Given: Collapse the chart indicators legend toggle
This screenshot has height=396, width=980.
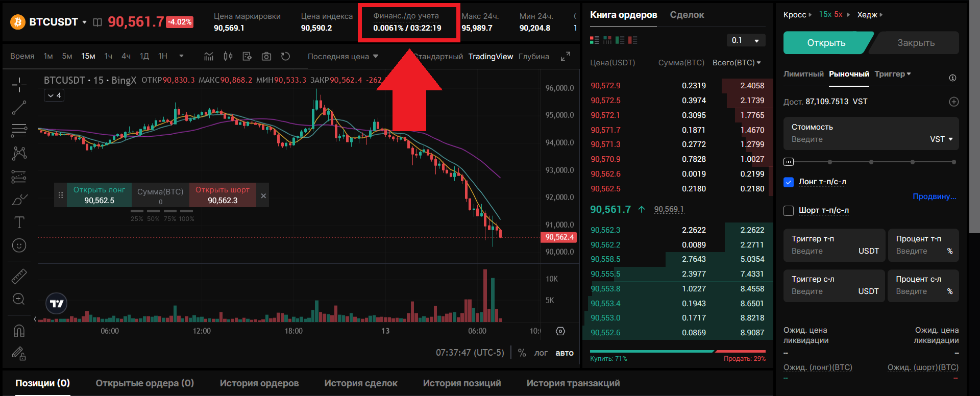Looking at the screenshot, I should pos(54,95).
